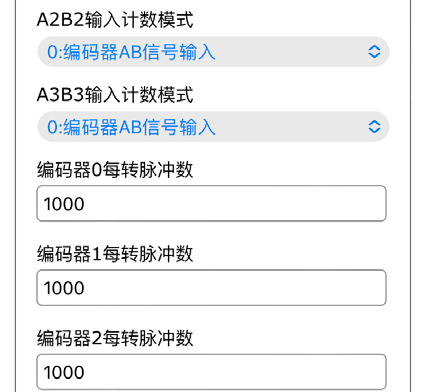
Task: Click the 编码器2每转脉冲数 label
Action: tap(115, 338)
